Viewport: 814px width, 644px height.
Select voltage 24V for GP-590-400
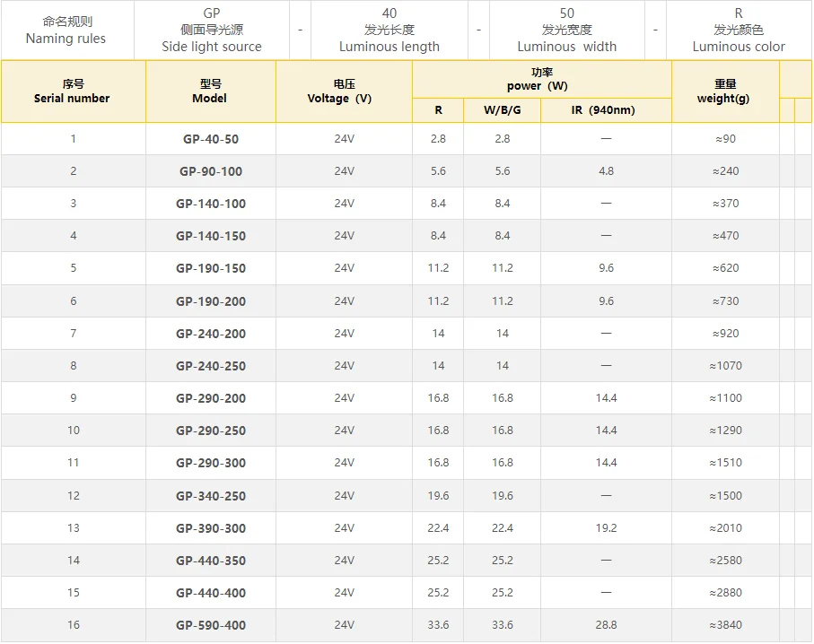click(x=344, y=625)
